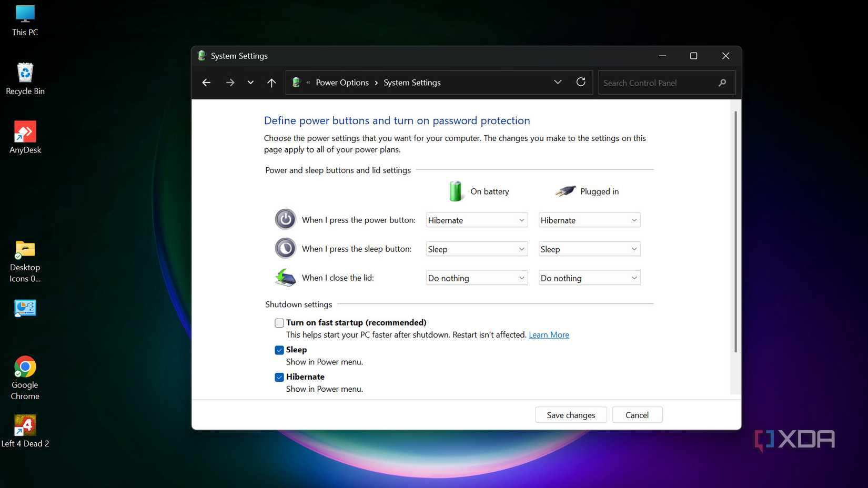Viewport: 868px width, 488px height.
Task: Click the Save changes button
Action: click(570, 414)
